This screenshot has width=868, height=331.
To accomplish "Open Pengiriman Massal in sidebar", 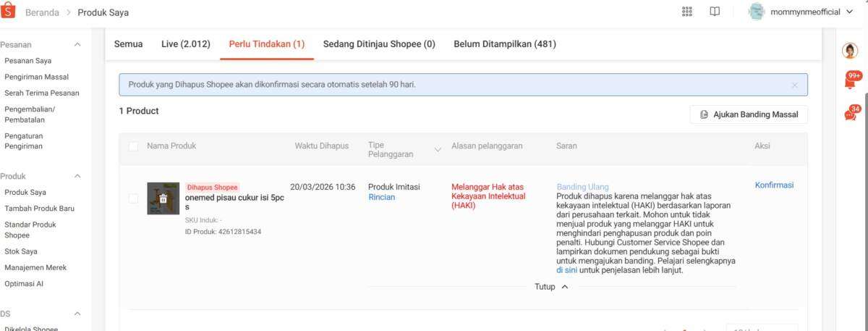I will pos(36,77).
